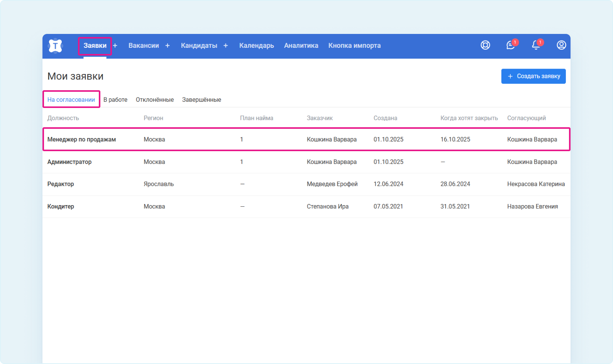
Task: Open the Аналитика page
Action: point(301,45)
